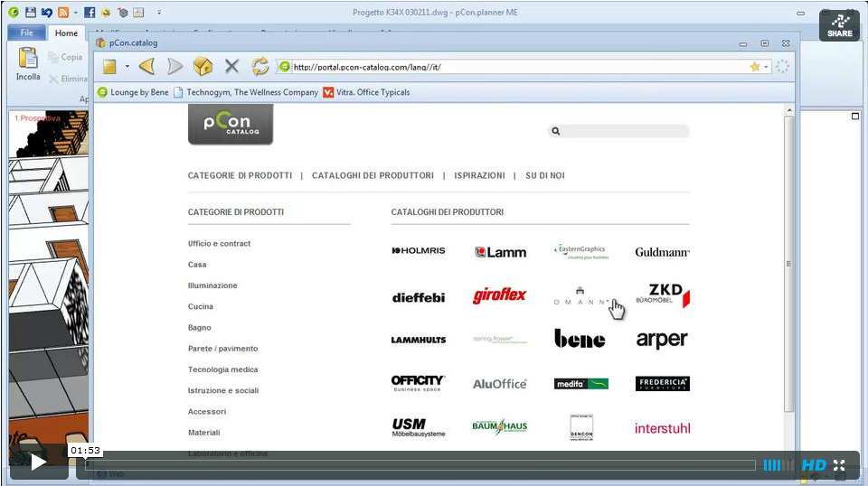
Task: Click the undo arrow in quick access toolbar
Action: [46, 12]
